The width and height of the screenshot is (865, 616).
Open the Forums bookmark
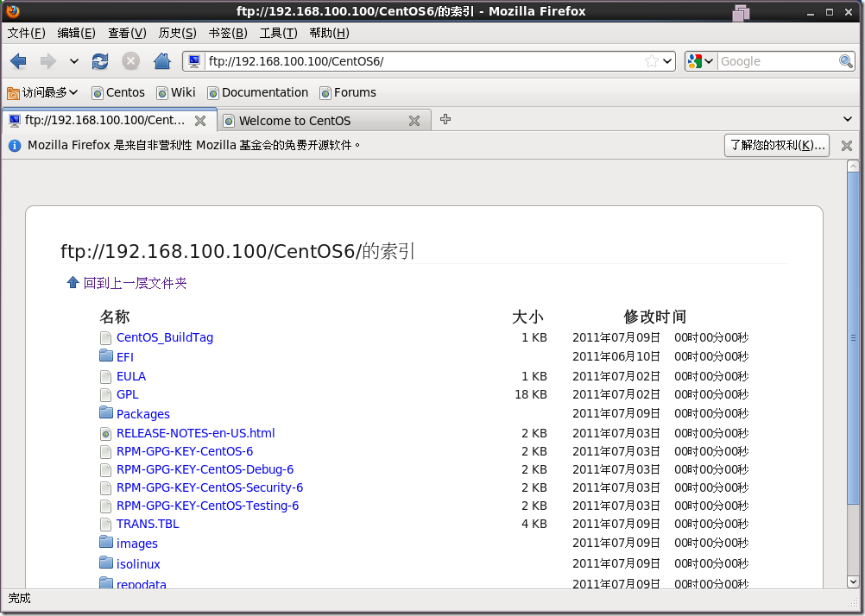(348, 92)
